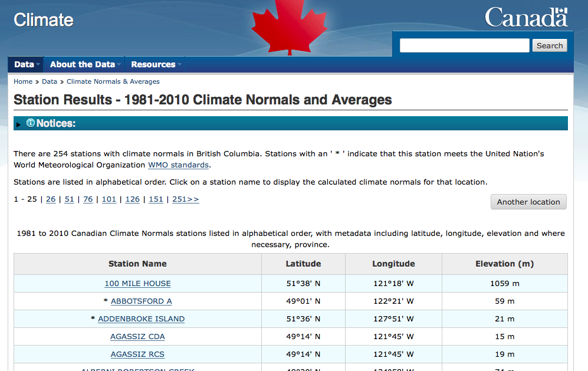Open the WMO standards link
This screenshot has height=371, width=588.
click(178, 165)
